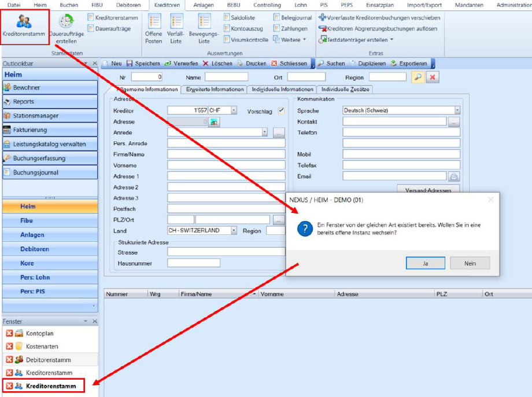The height and width of the screenshot is (397, 532).
Task: Click the magnifier search icon beside Region
Action: point(418,77)
